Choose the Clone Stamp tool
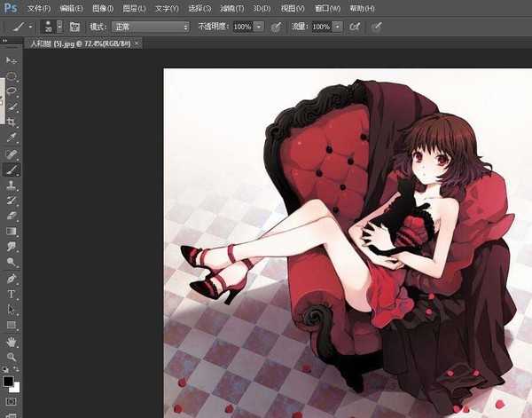 [x=12, y=185]
